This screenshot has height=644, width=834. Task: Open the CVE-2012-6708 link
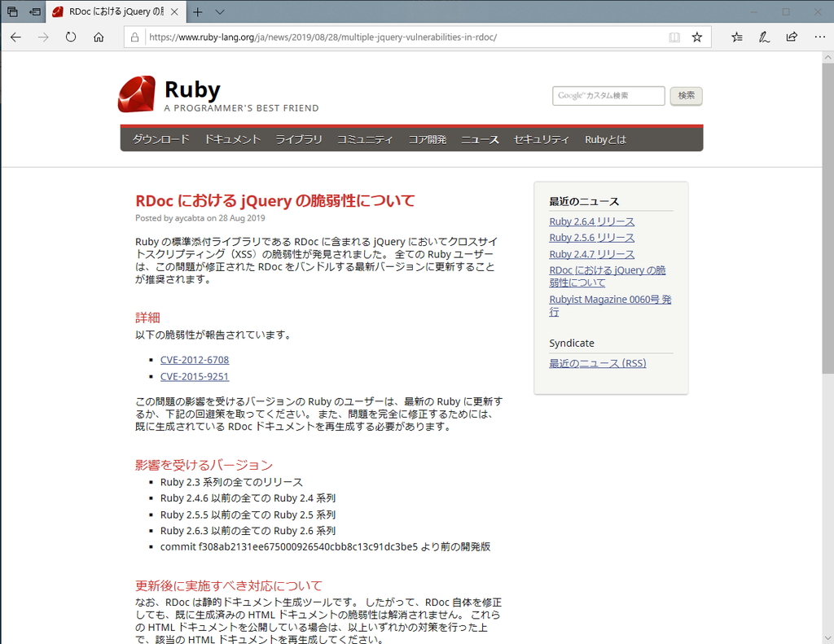[x=194, y=359]
